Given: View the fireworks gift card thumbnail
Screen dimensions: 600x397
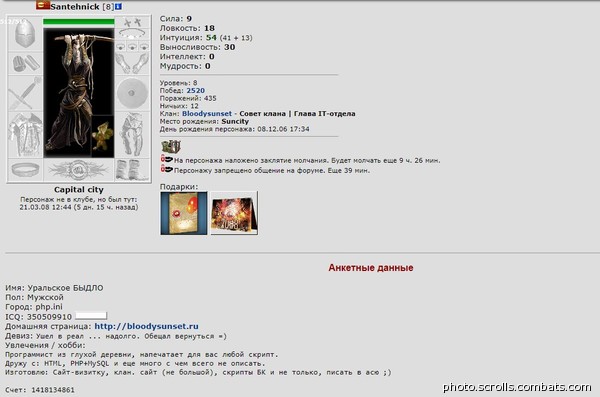Looking at the screenshot, I should tap(234, 213).
